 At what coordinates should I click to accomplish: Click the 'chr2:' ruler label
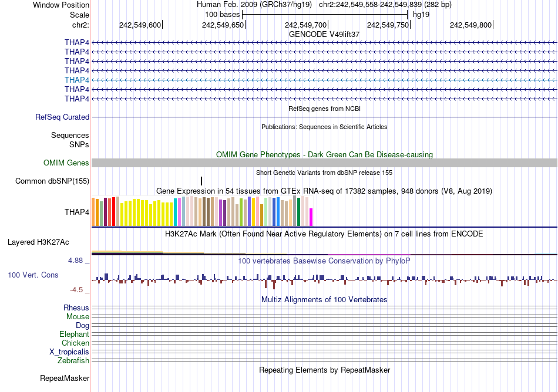click(80, 25)
